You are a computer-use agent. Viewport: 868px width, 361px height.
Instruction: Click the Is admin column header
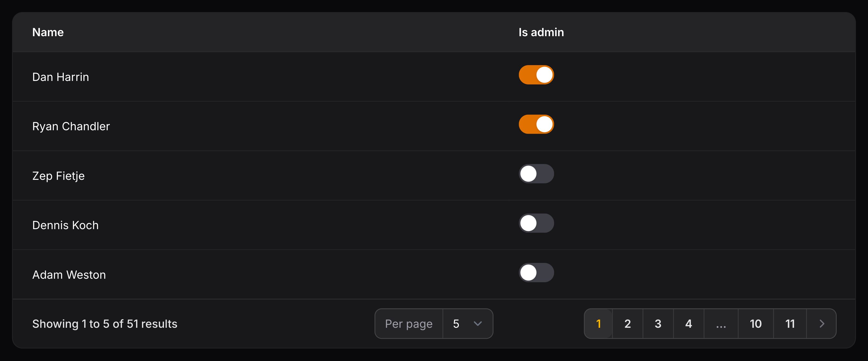click(x=540, y=32)
